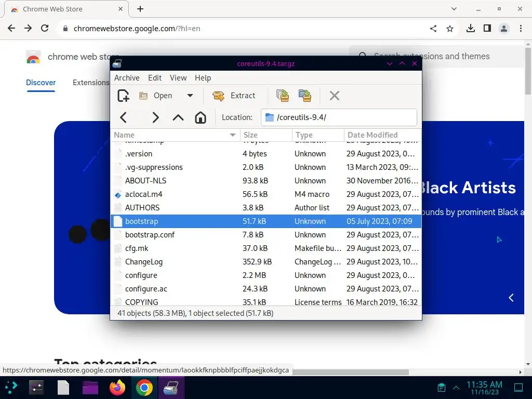Click the share page icon in Chrome

[x=433, y=29]
